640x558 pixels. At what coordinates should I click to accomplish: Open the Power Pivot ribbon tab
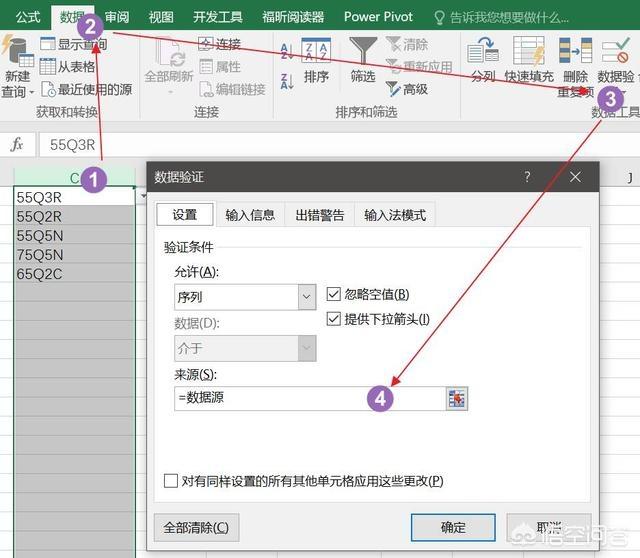378,17
